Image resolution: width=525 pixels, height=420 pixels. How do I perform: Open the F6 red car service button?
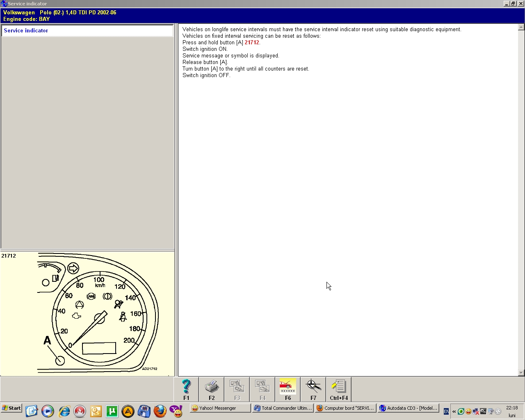[288, 389]
